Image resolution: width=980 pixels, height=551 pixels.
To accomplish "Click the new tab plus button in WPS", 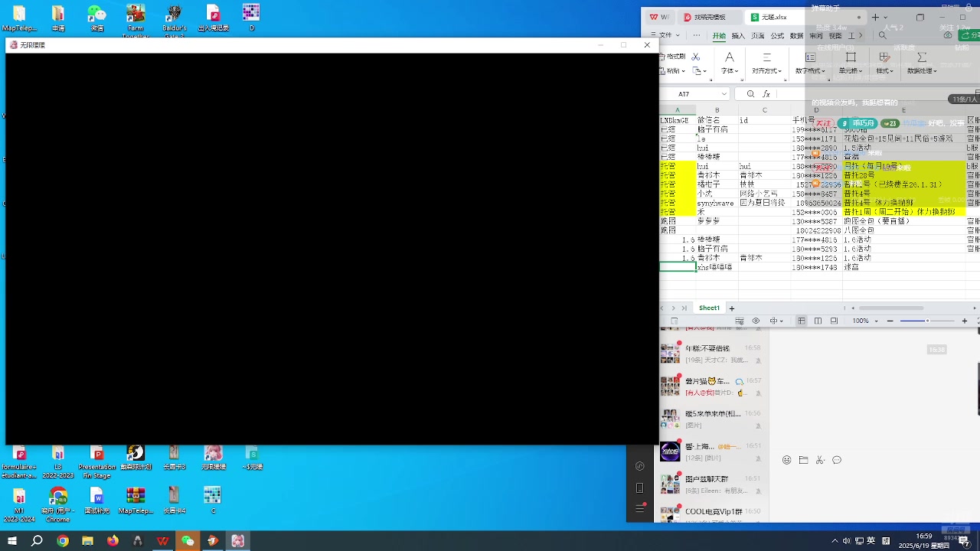I will (x=875, y=17).
